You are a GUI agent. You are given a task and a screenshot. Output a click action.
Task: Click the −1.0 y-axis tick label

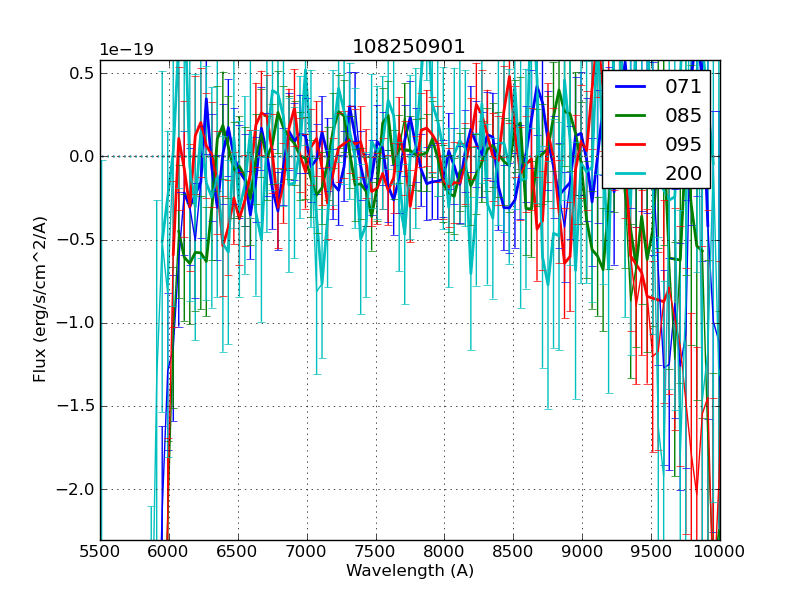[x=77, y=323]
